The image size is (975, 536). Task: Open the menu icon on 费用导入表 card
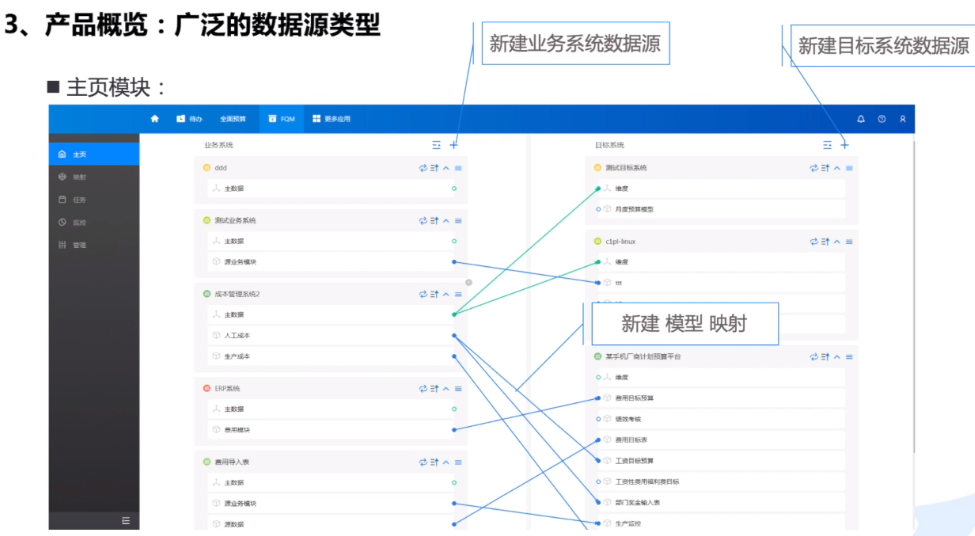[458, 462]
